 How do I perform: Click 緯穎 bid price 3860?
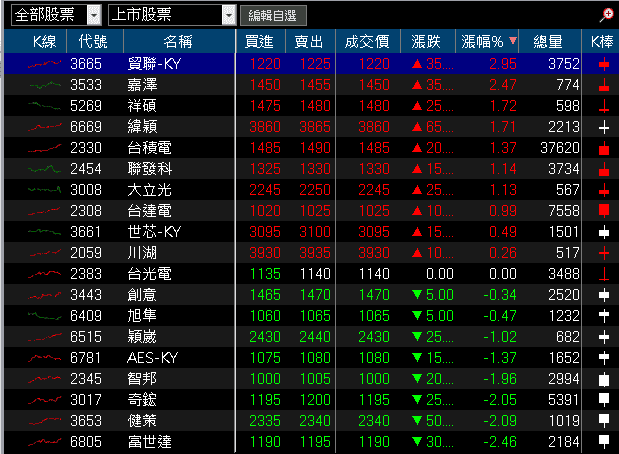pyautogui.click(x=265, y=127)
